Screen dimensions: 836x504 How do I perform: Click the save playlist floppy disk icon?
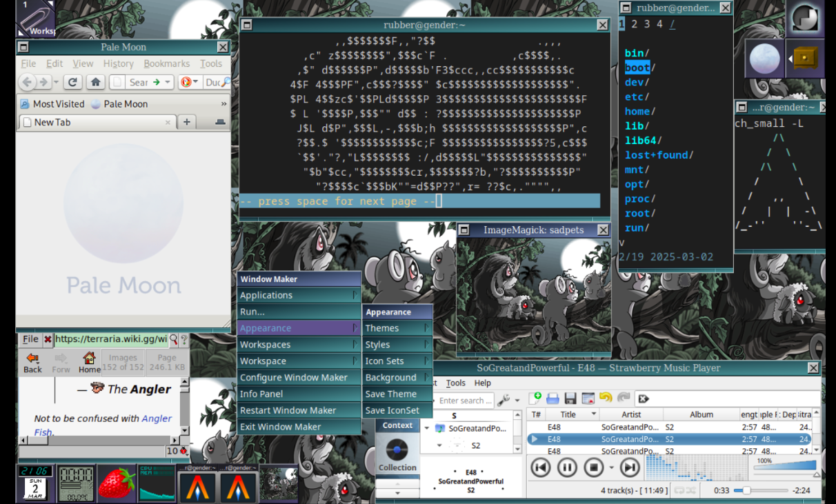(570, 399)
